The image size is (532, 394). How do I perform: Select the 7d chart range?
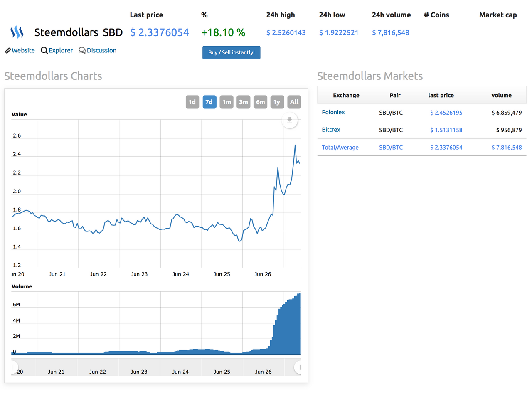(x=209, y=102)
